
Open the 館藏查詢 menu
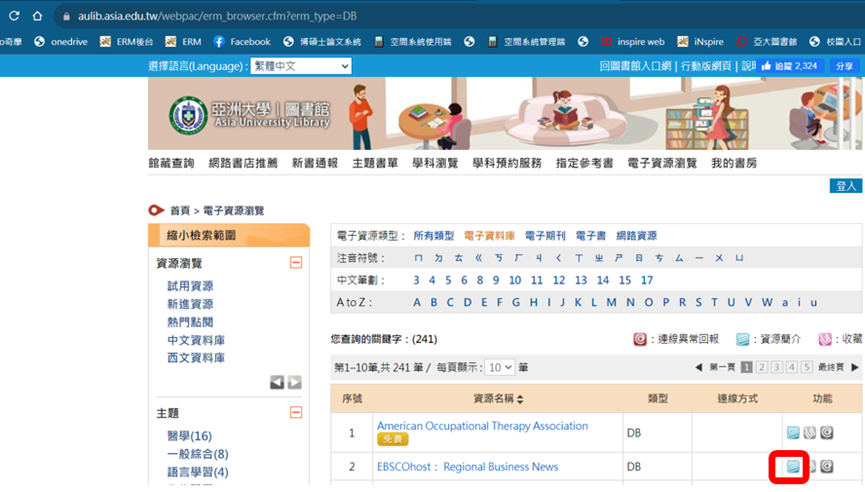(x=171, y=163)
